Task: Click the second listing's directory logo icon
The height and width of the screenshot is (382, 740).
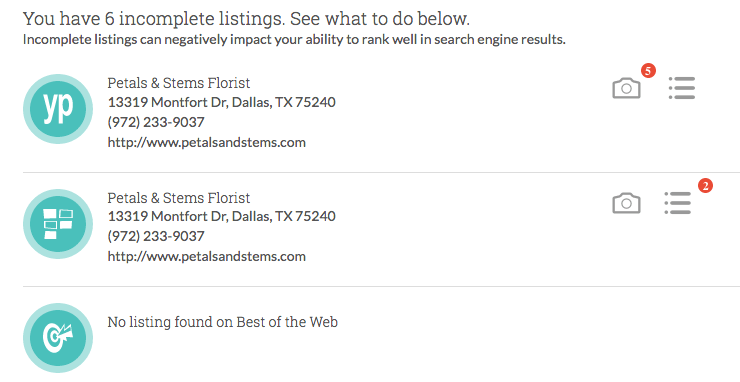Action: [58, 224]
